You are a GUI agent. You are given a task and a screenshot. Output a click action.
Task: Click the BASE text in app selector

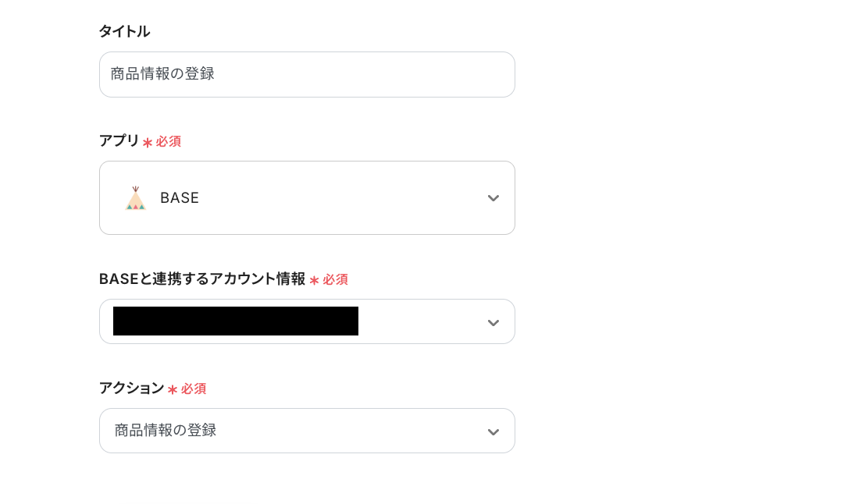[180, 198]
